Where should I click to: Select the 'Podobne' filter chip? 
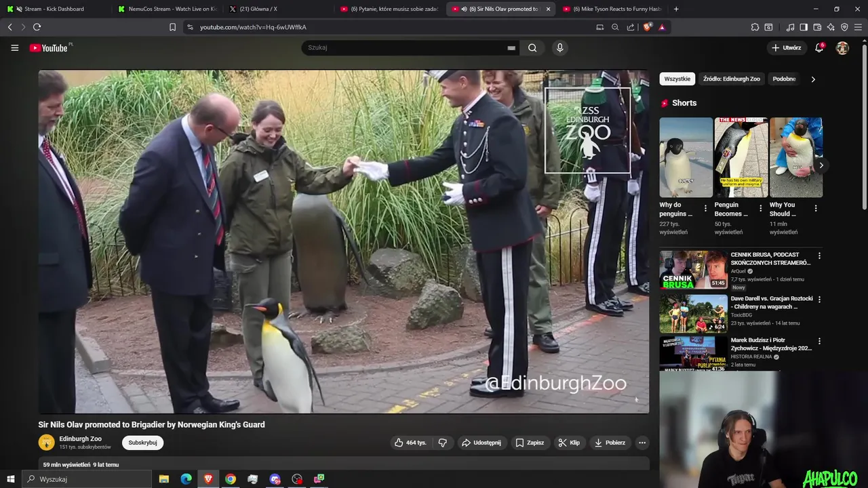click(x=784, y=79)
